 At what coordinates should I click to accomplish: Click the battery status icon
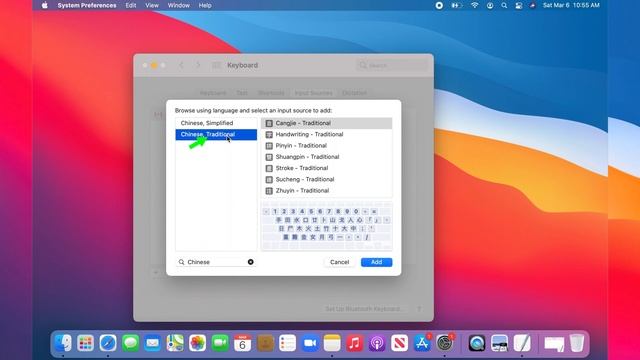tap(456, 5)
